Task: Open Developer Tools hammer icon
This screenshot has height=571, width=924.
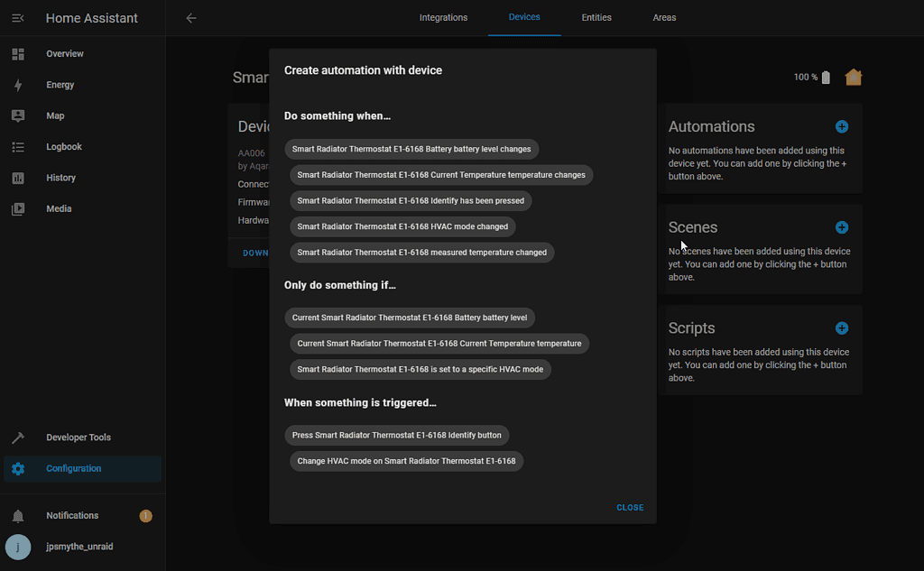Action: [x=18, y=437]
